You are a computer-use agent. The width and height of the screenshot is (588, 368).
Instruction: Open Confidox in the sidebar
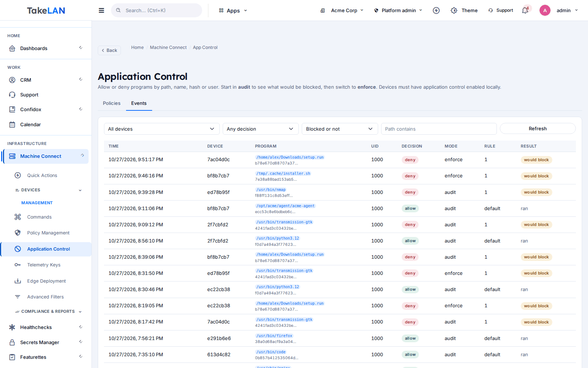(46, 109)
